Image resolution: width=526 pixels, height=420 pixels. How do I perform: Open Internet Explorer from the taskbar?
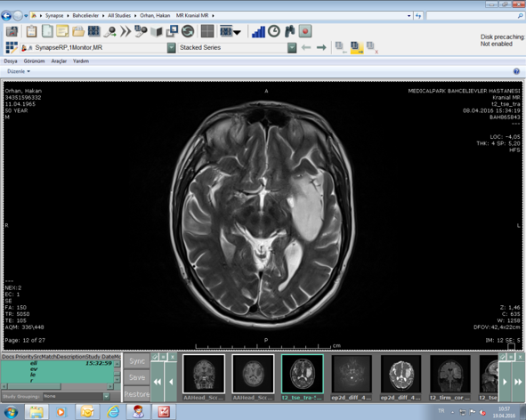click(x=113, y=412)
